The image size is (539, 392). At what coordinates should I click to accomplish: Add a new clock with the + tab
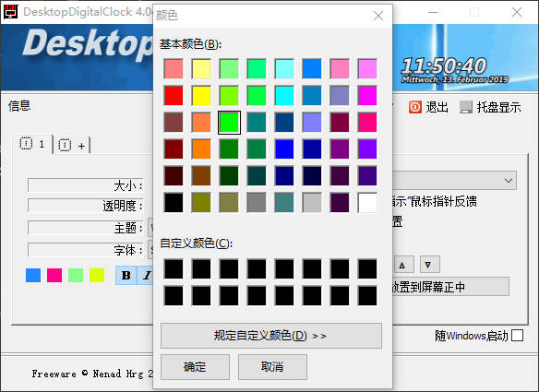click(x=73, y=146)
